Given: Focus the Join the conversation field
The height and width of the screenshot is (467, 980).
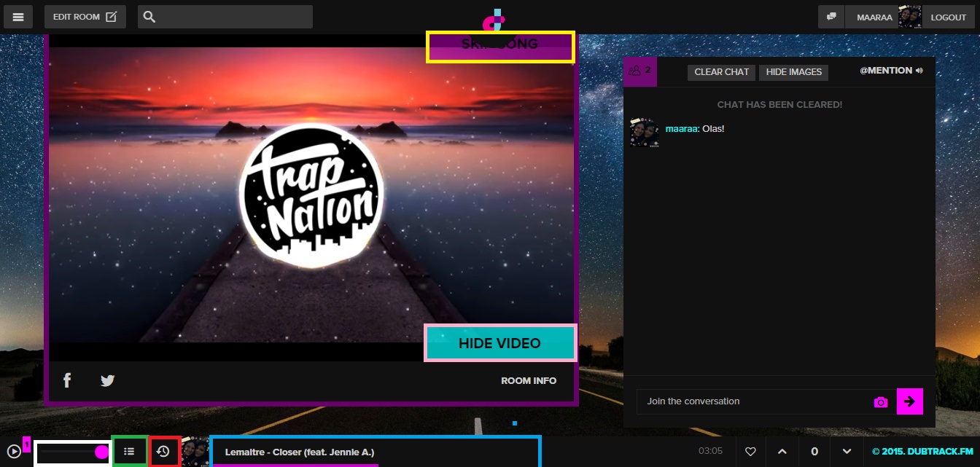Looking at the screenshot, I should (x=751, y=401).
